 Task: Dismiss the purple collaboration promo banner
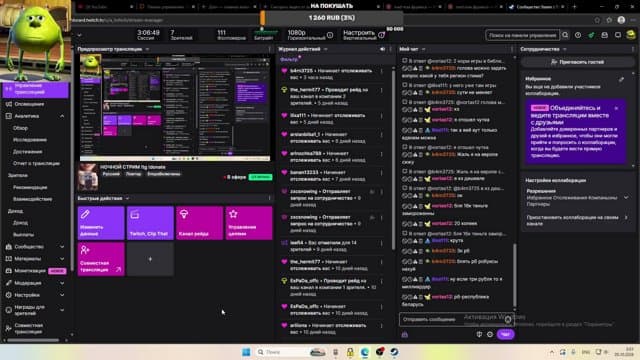coord(616,109)
